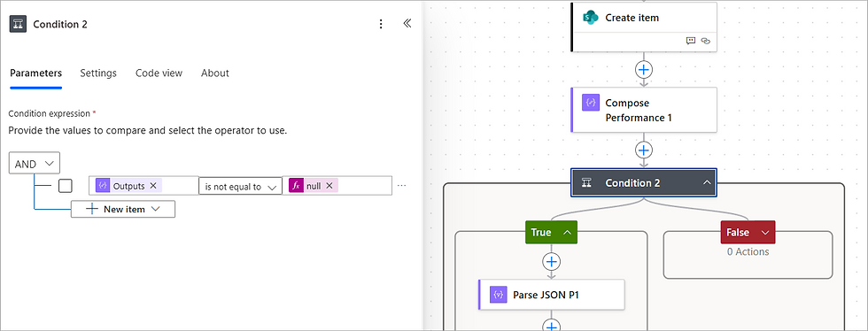
Task: Switch to the Settings tab
Action: point(98,73)
